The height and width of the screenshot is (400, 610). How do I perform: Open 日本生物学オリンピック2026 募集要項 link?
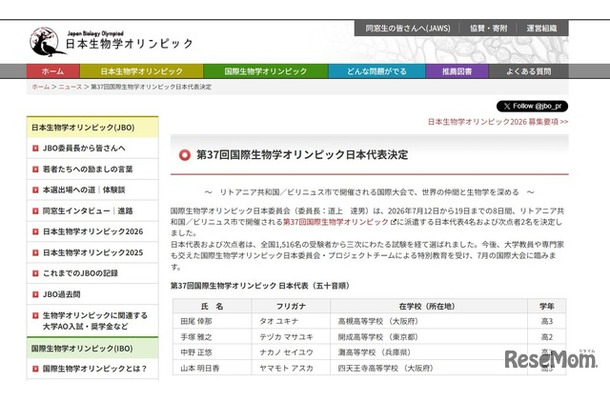tap(498, 122)
